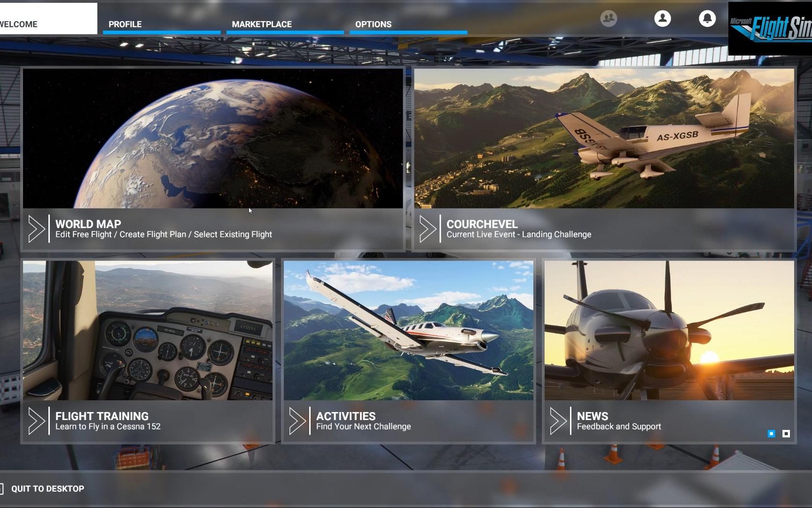The width and height of the screenshot is (812, 508).
Task: Open the News title
Action: tap(592, 416)
